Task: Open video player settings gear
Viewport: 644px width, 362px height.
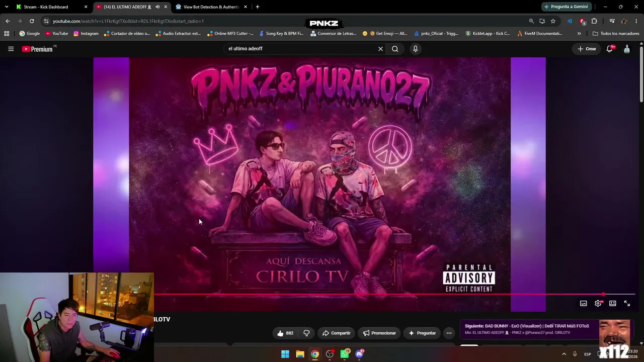Action: [598, 303]
